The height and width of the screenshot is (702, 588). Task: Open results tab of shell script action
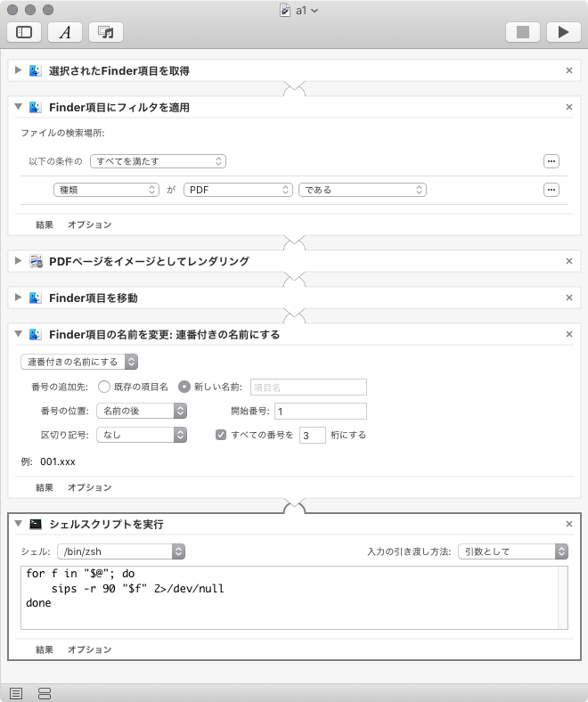pyautogui.click(x=45, y=649)
